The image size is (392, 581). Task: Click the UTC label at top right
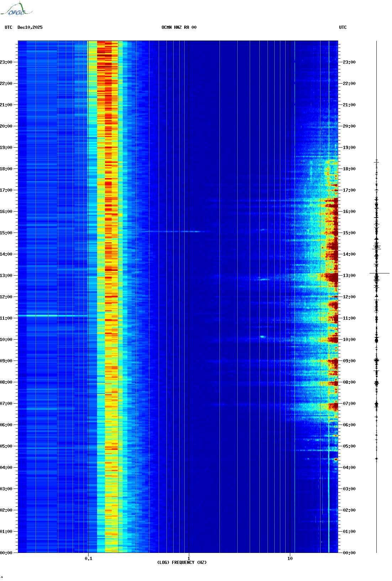pyautogui.click(x=343, y=27)
